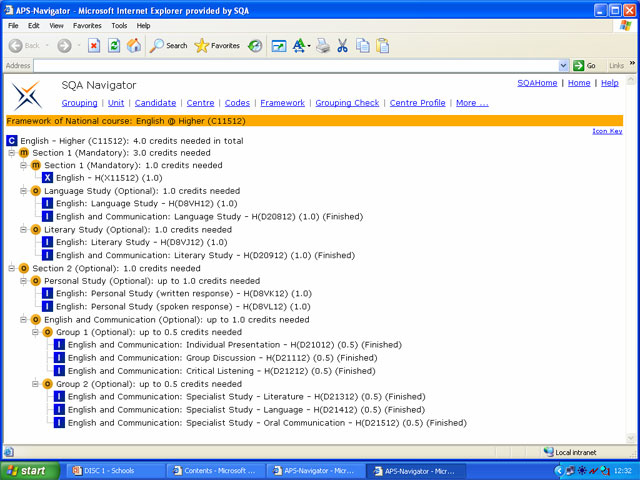
Task: Open the Search toolbar button
Action: pos(168,46)
